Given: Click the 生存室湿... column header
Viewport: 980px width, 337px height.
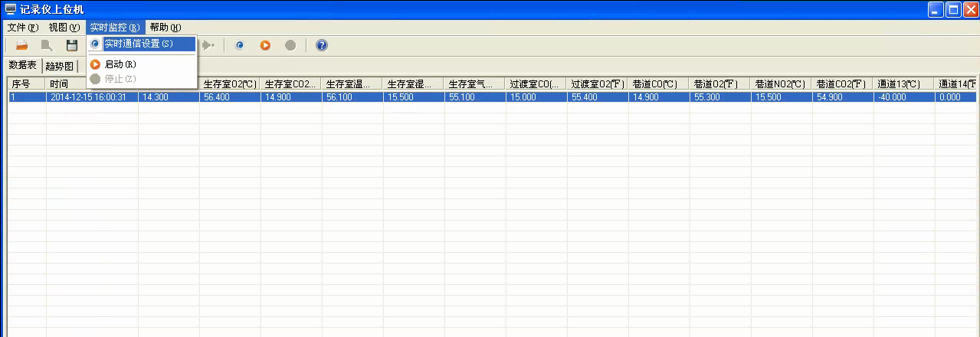Looking at the screenshot, I should [414, 83].
